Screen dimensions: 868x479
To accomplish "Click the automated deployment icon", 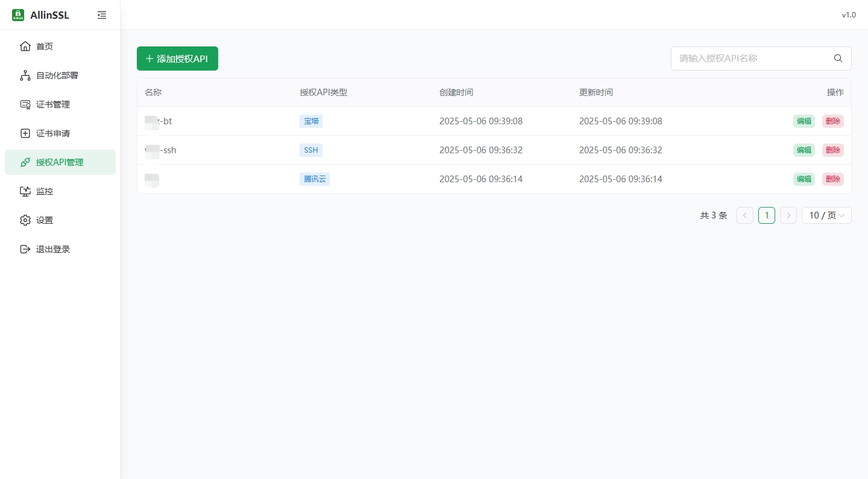I will coord(25,75).
